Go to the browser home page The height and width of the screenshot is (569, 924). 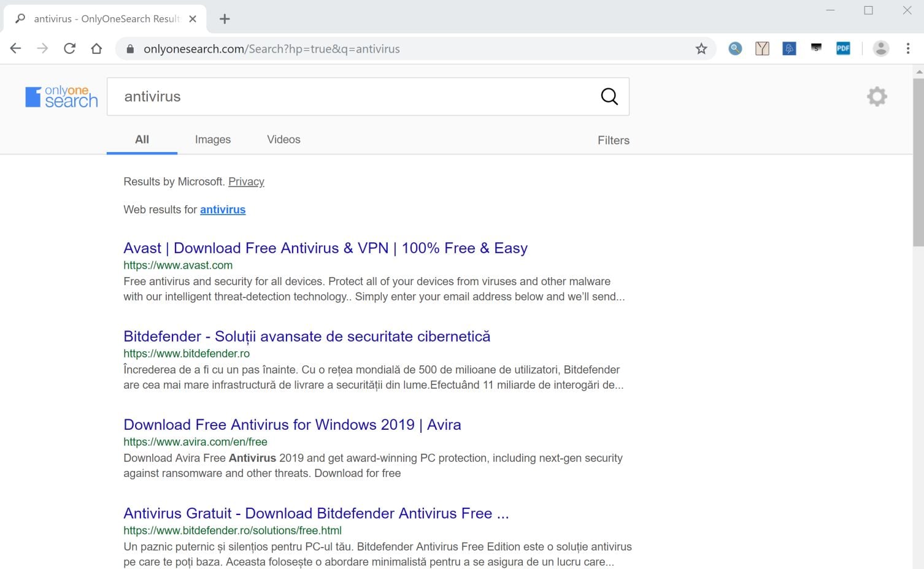coord(96,49)
